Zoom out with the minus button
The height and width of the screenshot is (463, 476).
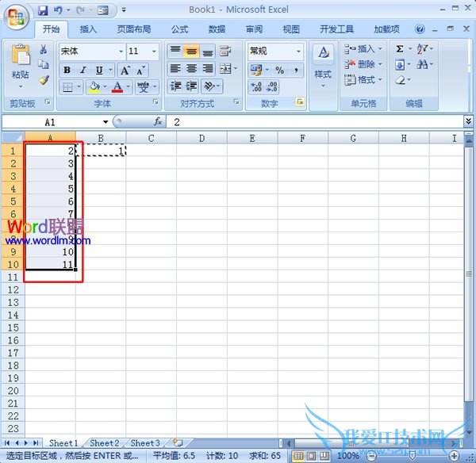(371, 456)
